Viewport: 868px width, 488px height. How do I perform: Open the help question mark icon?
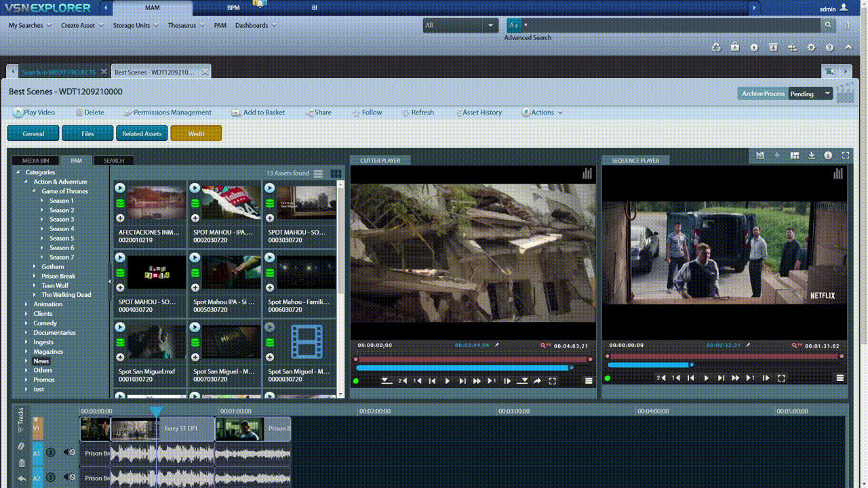pyautogui.click(x=829, y=47)
